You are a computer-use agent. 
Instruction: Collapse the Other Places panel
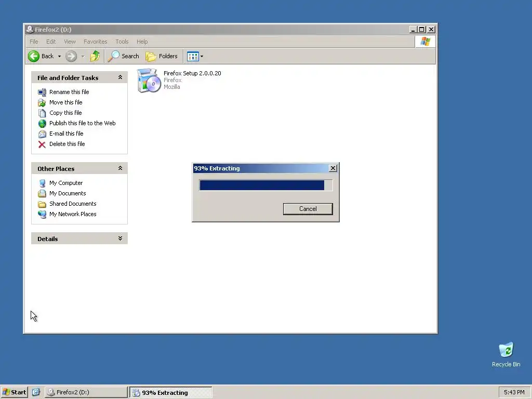120,168
